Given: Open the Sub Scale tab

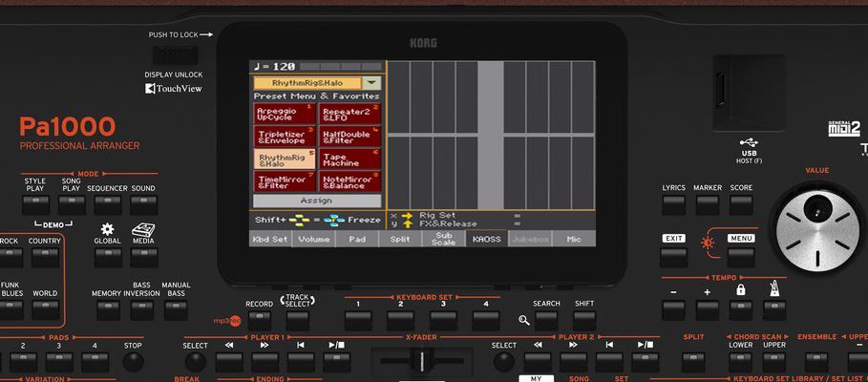Looking at the screenshot, I should point(443,239).
